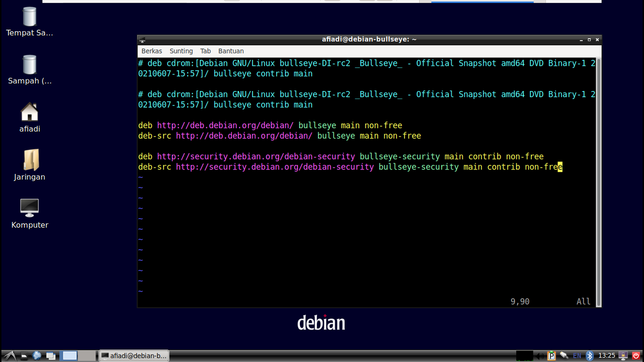
Task: Lock the screen using the padlock tray icon
Action: pos(623,355)
